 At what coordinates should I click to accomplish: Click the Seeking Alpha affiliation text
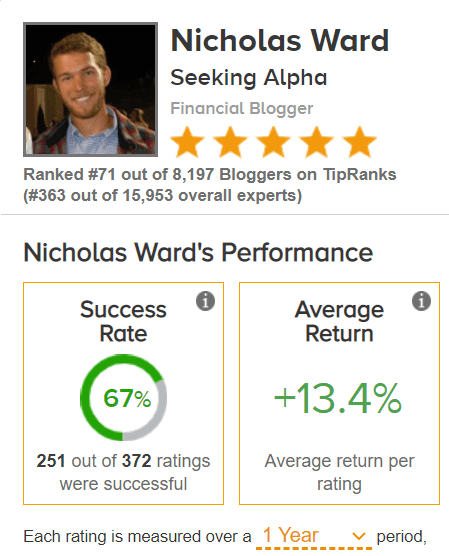click(x=249, y=78)
